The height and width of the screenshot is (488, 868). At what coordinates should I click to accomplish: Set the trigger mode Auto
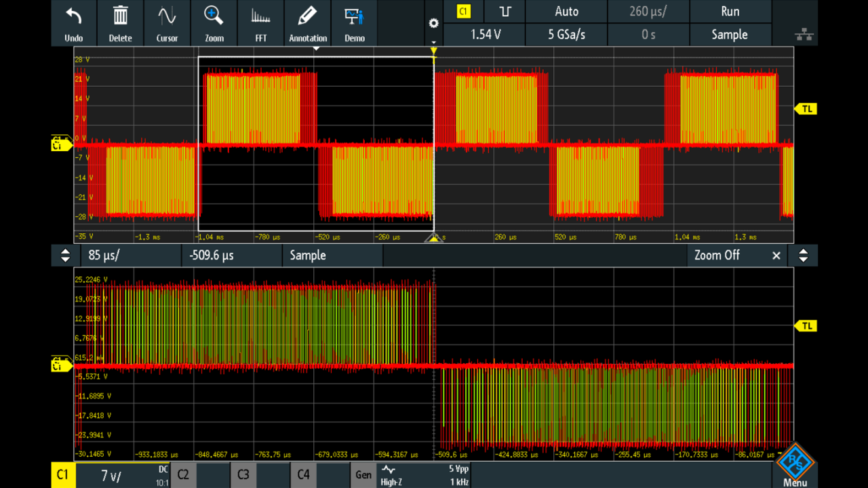[x=566, y=12]
